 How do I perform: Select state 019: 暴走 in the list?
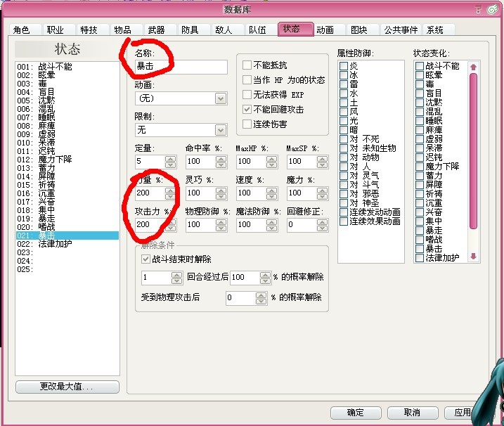(67, 219)
